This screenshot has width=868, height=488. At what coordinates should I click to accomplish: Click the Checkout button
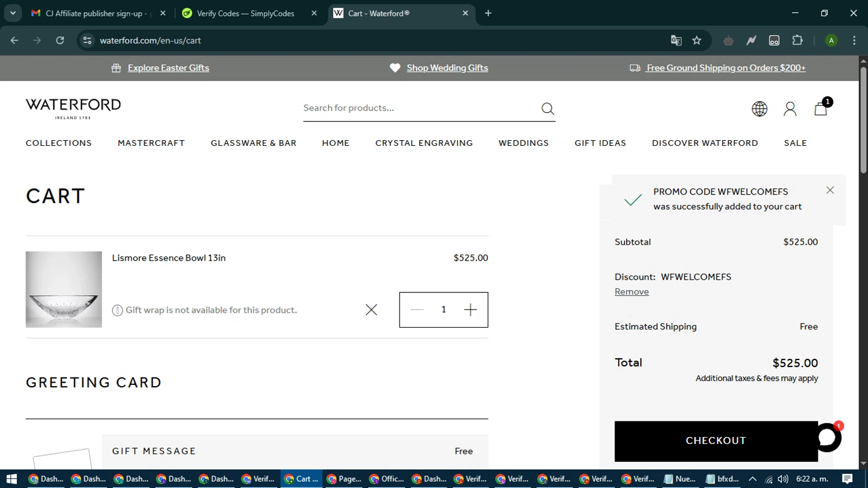pos(716,441)
